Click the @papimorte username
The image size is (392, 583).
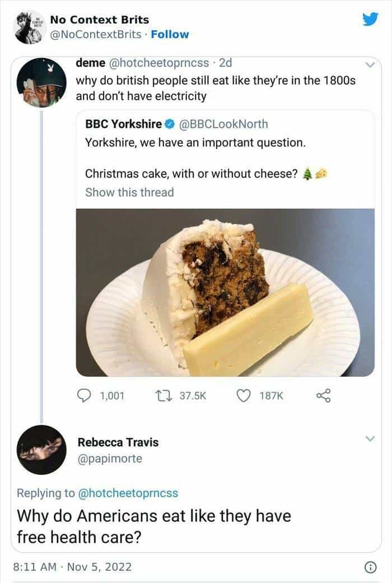(110, 459)
